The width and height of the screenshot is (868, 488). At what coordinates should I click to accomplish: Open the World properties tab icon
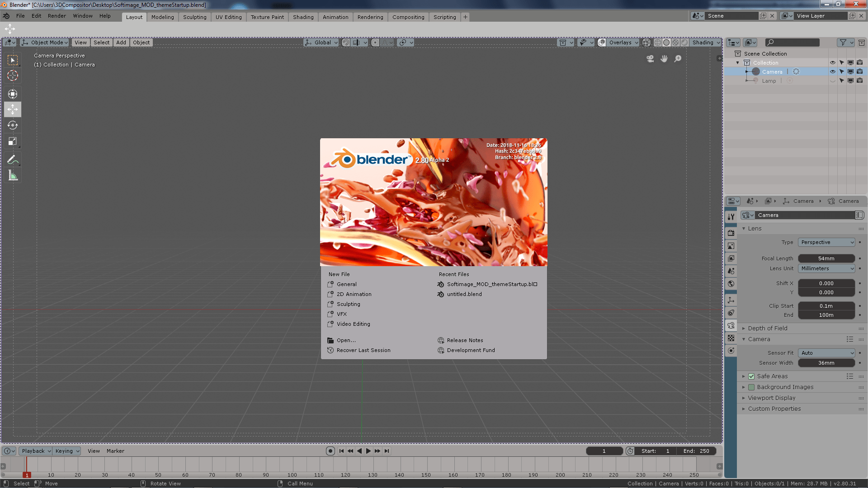point(731,284)
